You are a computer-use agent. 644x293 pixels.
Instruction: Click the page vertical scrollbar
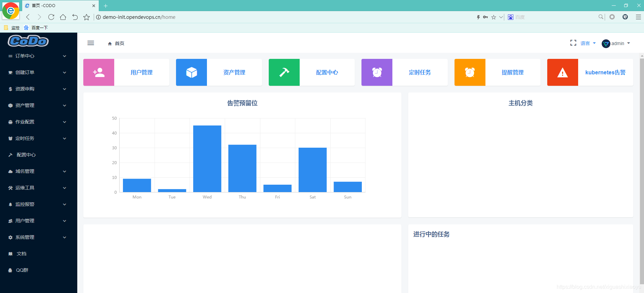642,172
